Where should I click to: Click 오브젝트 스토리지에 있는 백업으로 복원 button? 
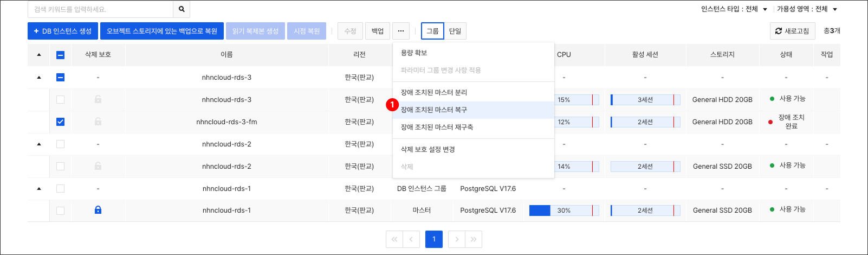coord(162,31)
